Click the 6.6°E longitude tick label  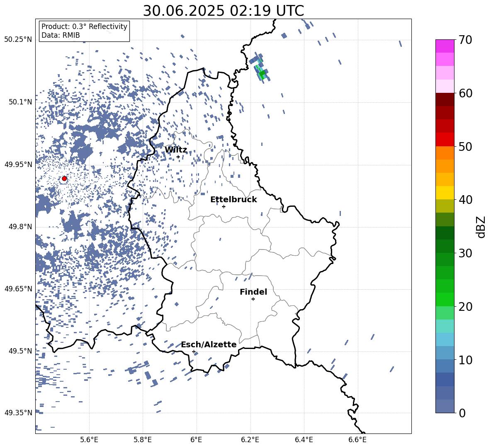357,440
